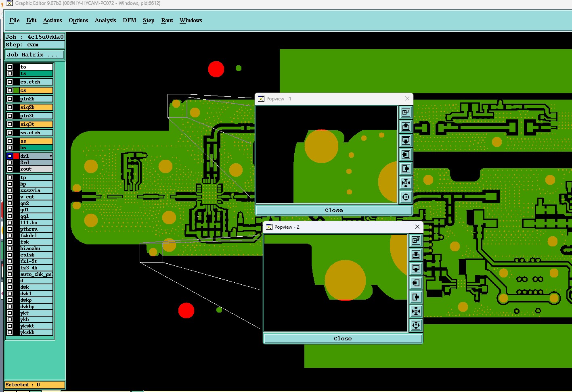Toggle checkbox for layer sig2b
Image resolution: width=572 pixels, height=392 pixels.
(10, 107)
